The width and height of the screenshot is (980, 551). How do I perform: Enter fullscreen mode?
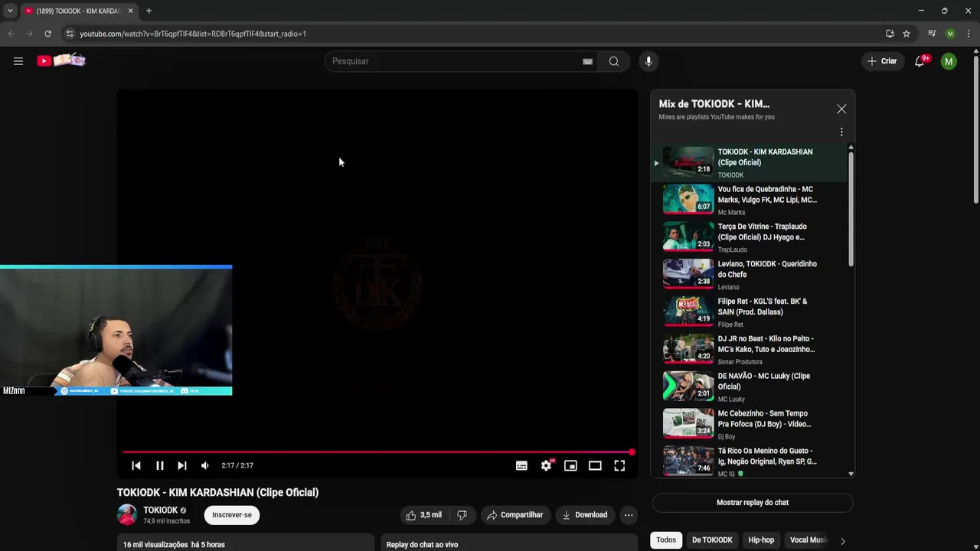619,465
